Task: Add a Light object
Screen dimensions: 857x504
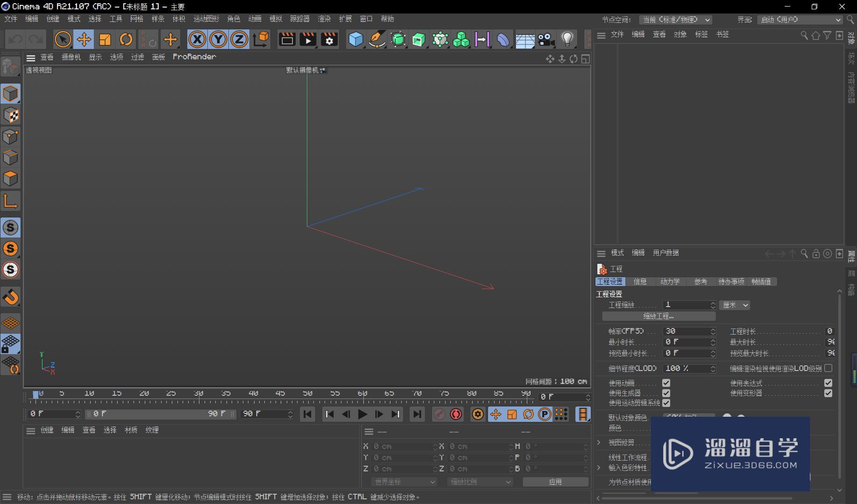Action: pos(567,40)
